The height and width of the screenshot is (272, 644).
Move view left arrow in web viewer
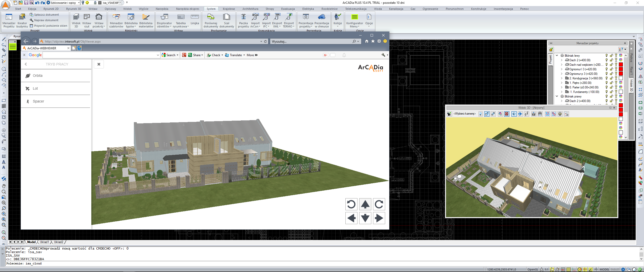[x=351, y=218]
